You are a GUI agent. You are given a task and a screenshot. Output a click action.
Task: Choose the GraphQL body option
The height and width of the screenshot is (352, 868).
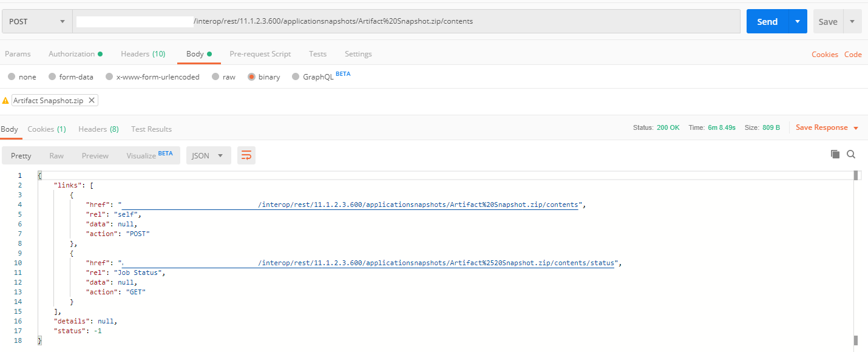316,76
